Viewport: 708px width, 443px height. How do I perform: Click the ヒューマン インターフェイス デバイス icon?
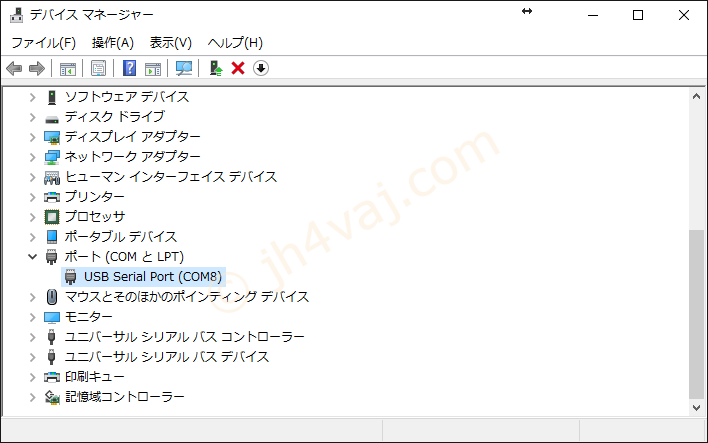(x=52, y=177)
